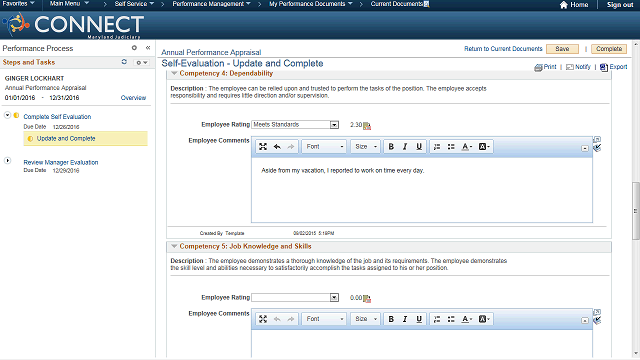This screenshot has height=360, width=640.
Task: Open the Main Menu dropdown
Action: point(69,4)
